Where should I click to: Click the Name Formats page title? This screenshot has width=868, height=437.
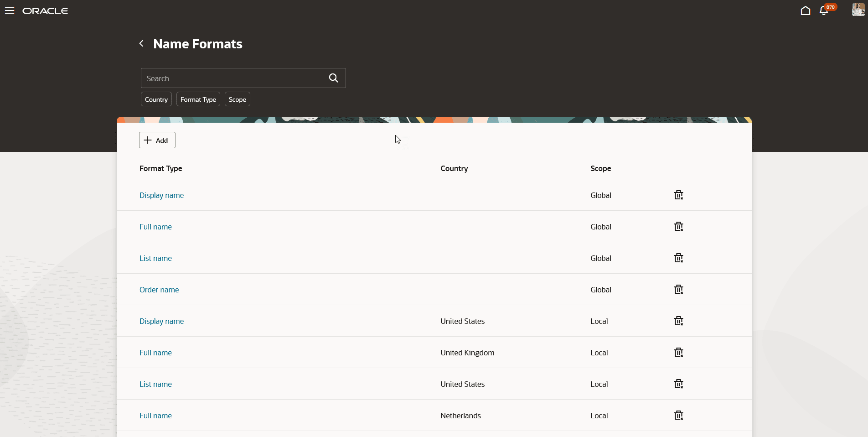pyautogui.click(x=198, y=44)
